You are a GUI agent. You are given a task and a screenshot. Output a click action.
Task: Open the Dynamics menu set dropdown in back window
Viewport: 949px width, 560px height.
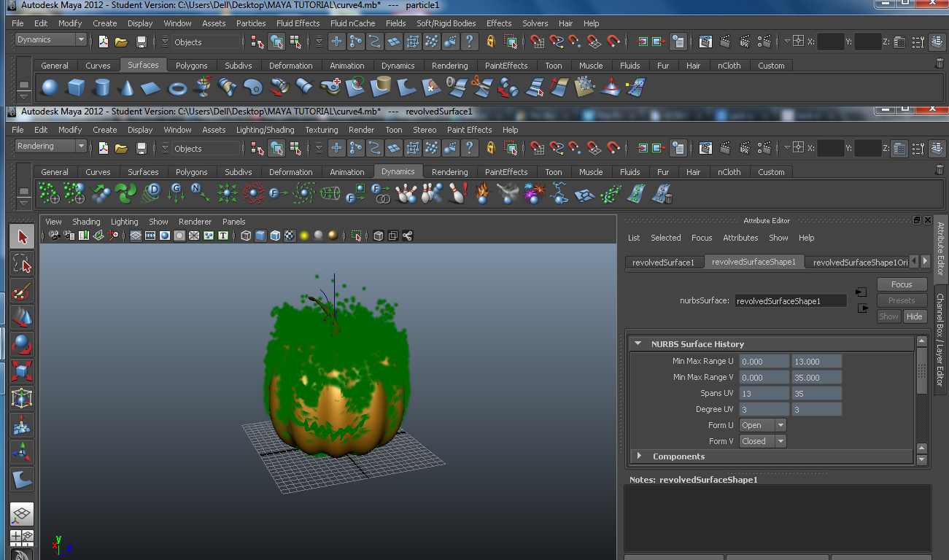[50, 39]
